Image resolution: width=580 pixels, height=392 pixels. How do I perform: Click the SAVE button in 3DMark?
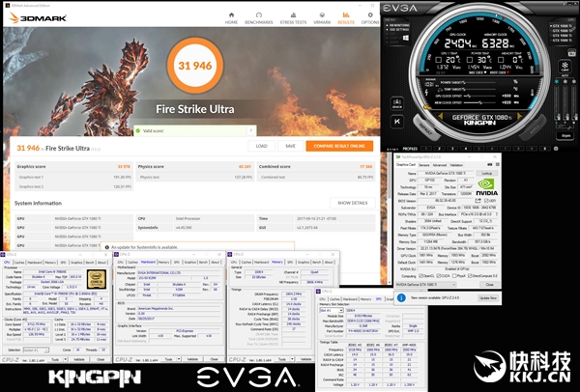(290, 146)
